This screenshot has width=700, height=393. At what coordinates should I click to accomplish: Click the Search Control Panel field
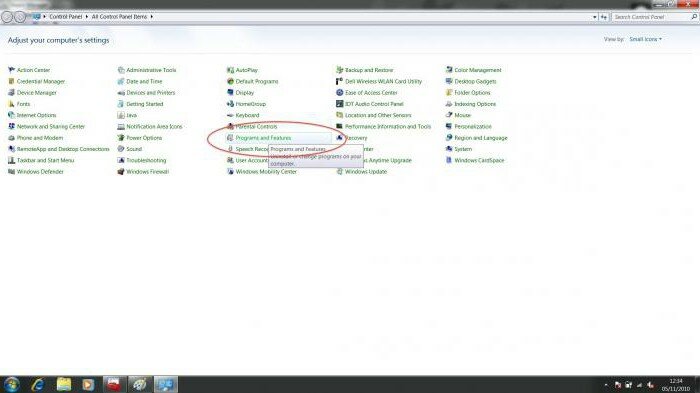654,17
